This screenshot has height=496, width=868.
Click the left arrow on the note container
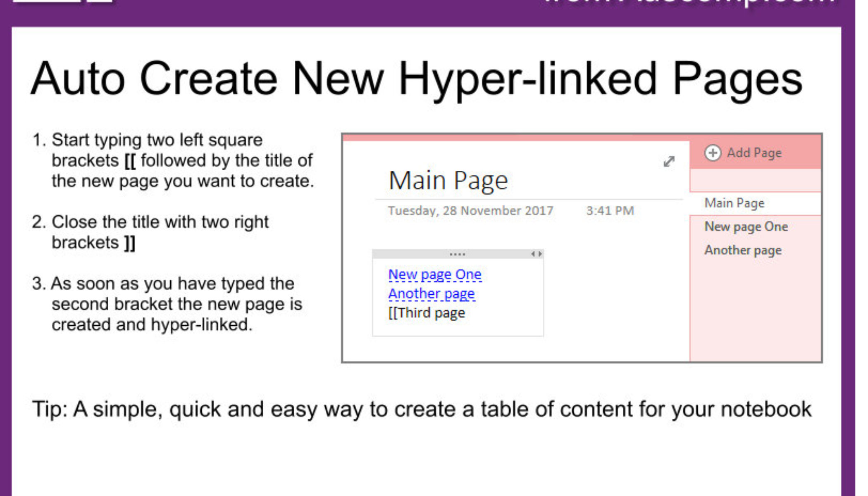point(533,254)
